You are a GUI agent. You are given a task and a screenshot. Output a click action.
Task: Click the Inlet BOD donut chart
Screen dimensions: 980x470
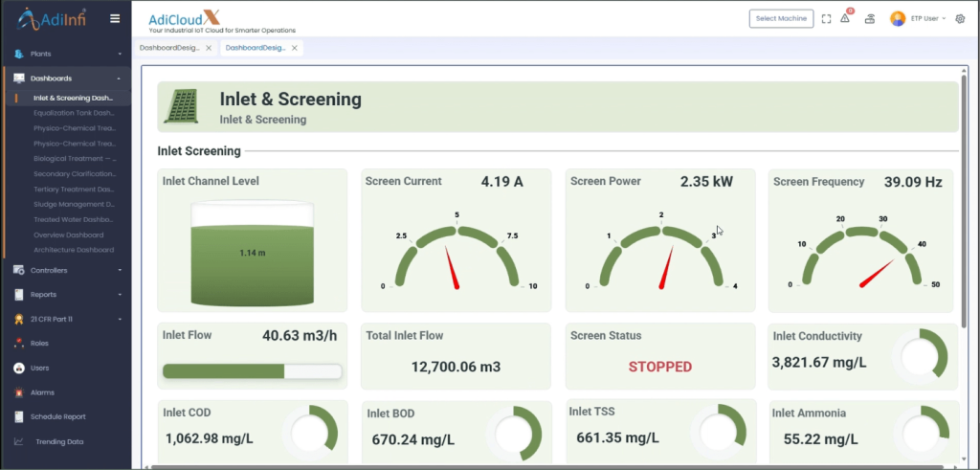click(514, 434)
